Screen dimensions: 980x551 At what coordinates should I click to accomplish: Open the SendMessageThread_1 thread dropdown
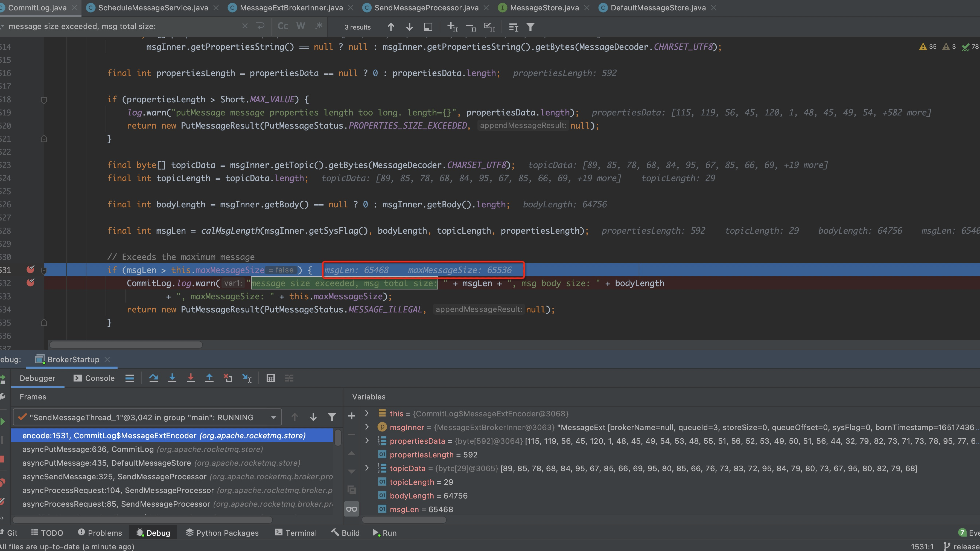273,417
